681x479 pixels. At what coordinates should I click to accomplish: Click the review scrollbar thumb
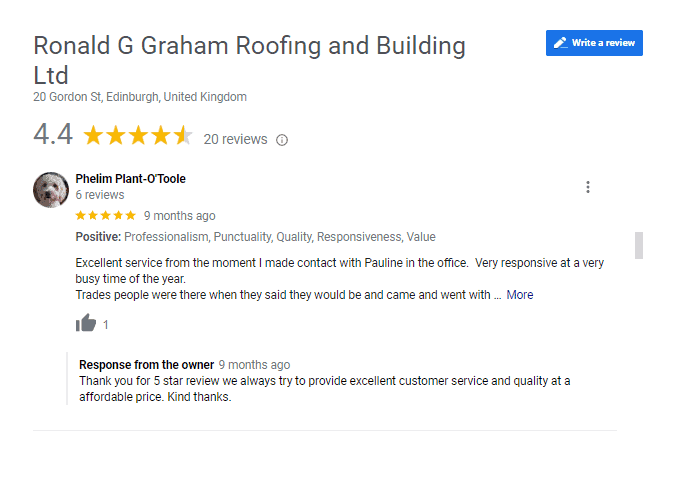[638, 245]
